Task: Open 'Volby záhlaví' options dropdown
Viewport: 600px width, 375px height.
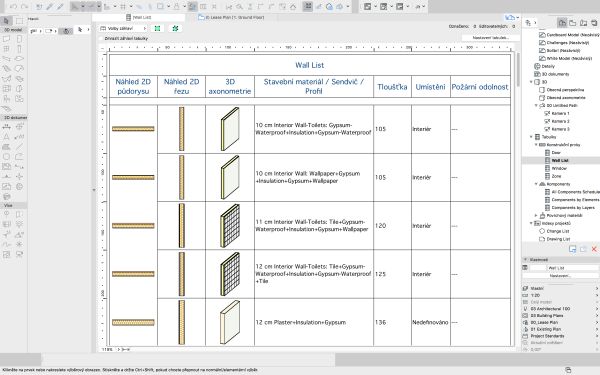Action: [x=123, y=28]
